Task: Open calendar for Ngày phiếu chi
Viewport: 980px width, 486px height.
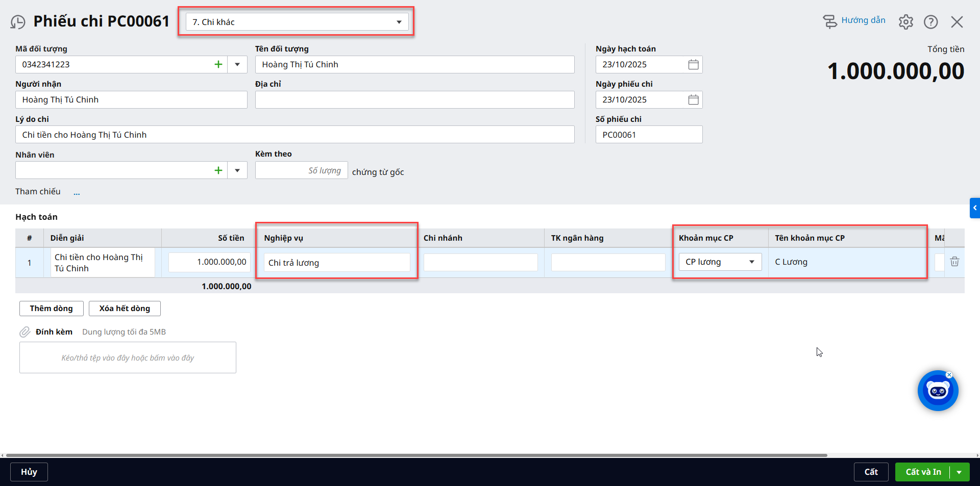Action: tap(693, 100)
